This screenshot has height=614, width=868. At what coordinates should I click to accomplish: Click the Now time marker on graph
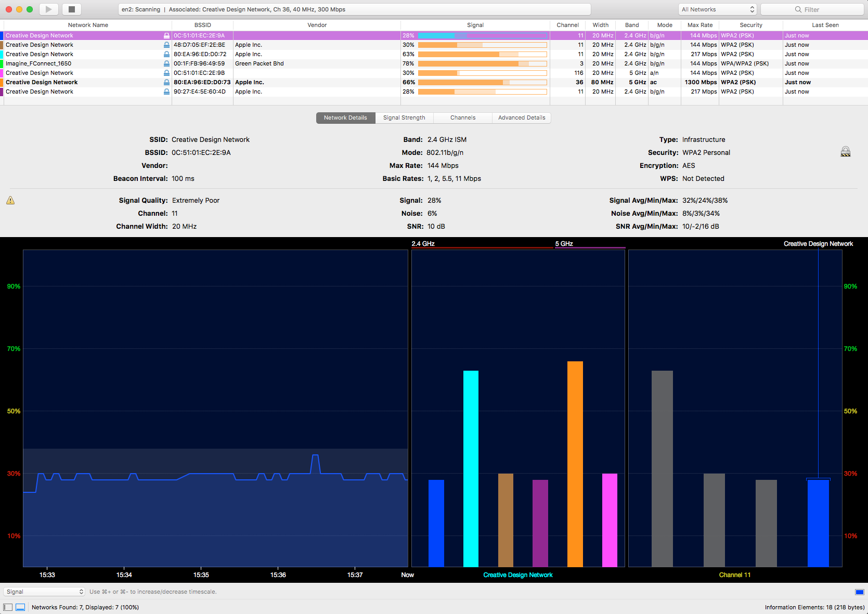pyautogui.click(x=408, y=575)
